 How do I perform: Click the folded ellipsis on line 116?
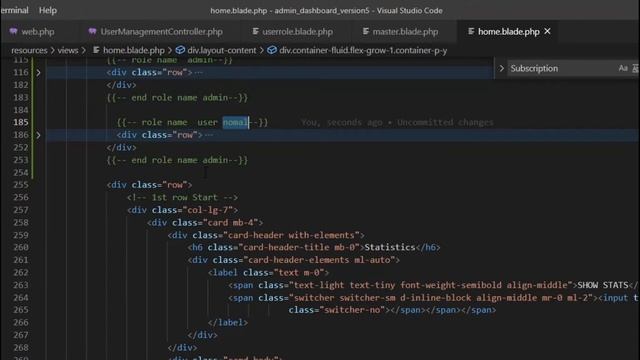198,73
